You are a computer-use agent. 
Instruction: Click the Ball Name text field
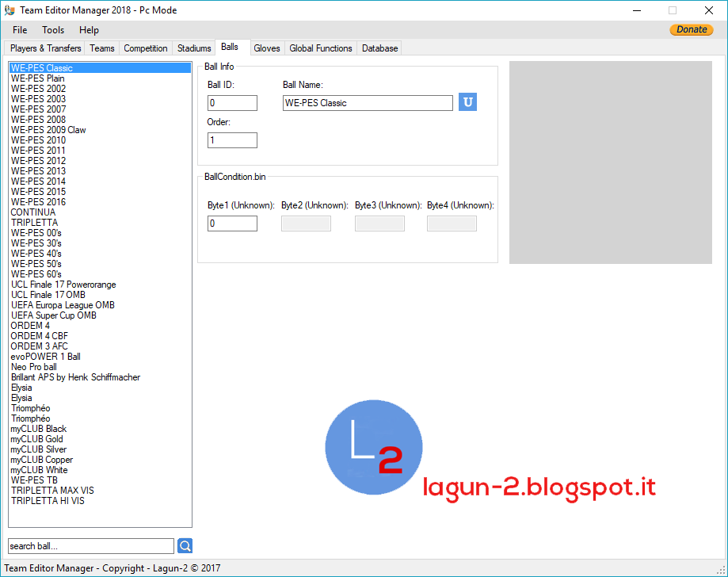pyautogui.click(x=368, y=103)
